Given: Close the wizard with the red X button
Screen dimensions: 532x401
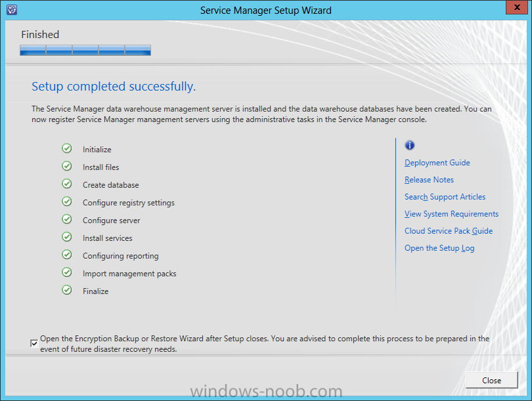Looking at the screenshot, I should [x=517, y=7].
